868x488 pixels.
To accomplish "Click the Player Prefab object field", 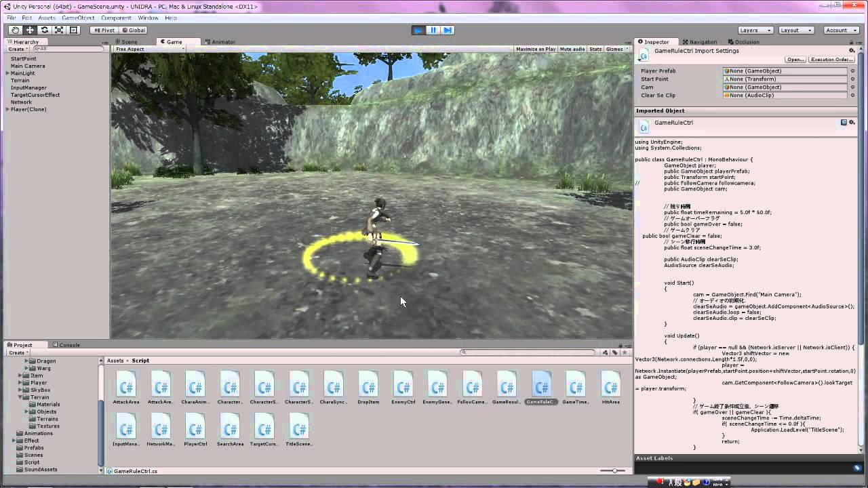I will click(x=785, y=71).
